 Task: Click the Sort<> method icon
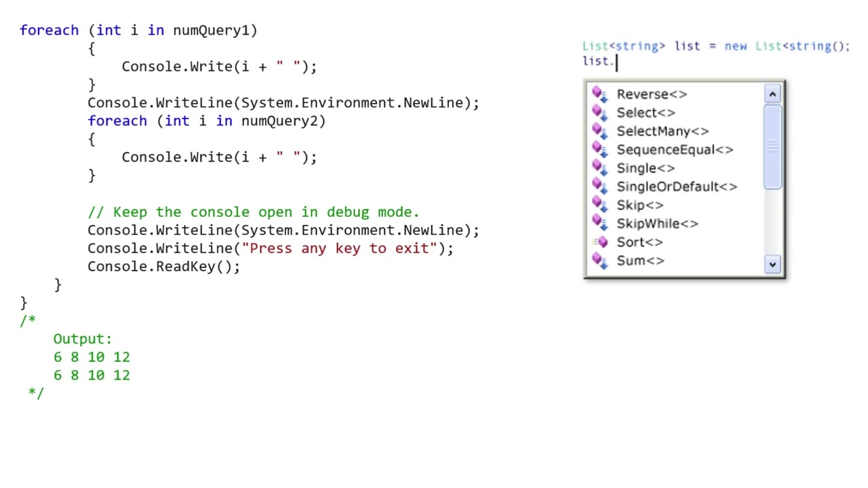click(x=599, y=242)
